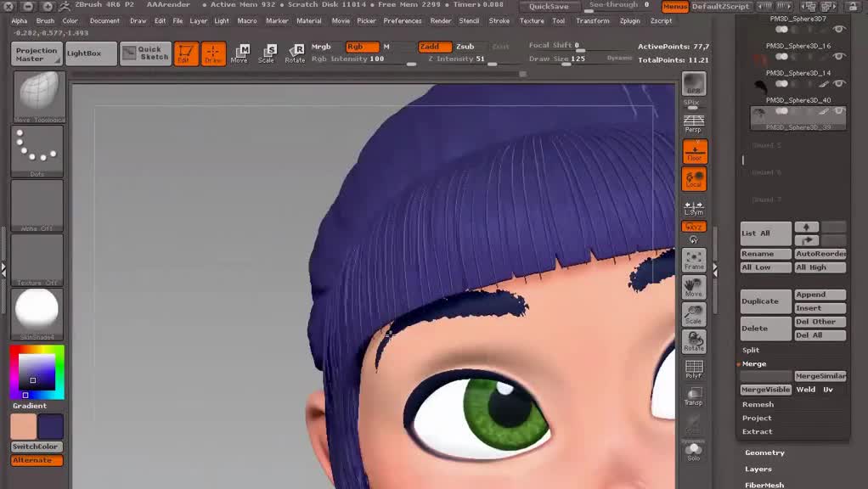This screenshot has height=489, width=868.
Task: Click the Frame view icon
Action: pyautogui.click(x=694, y=260)
